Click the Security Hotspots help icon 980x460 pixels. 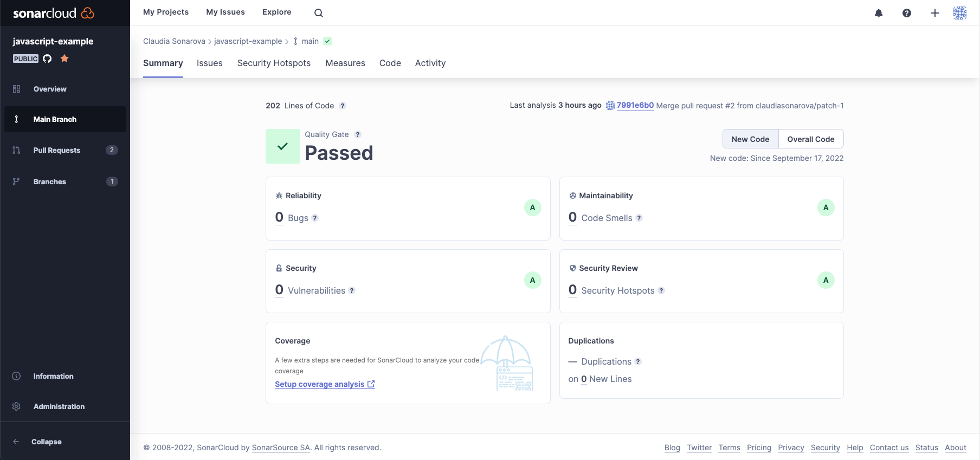pos(661,290)
